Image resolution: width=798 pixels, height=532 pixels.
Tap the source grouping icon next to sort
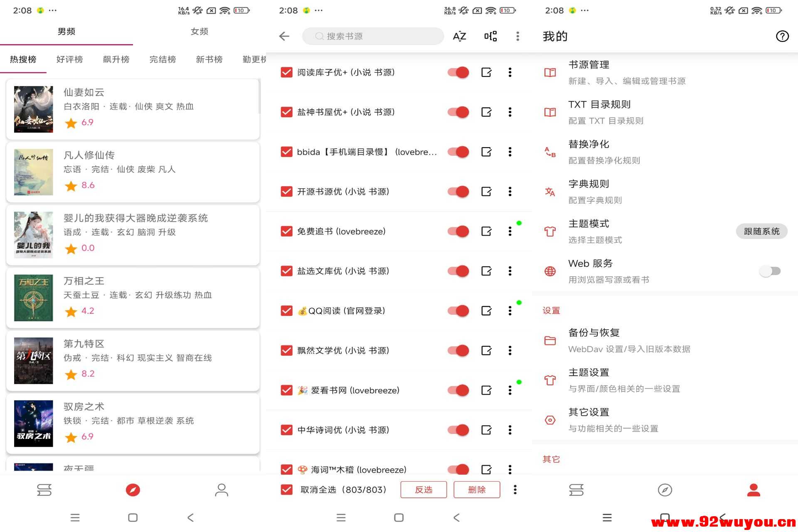(x=490, y=36)
